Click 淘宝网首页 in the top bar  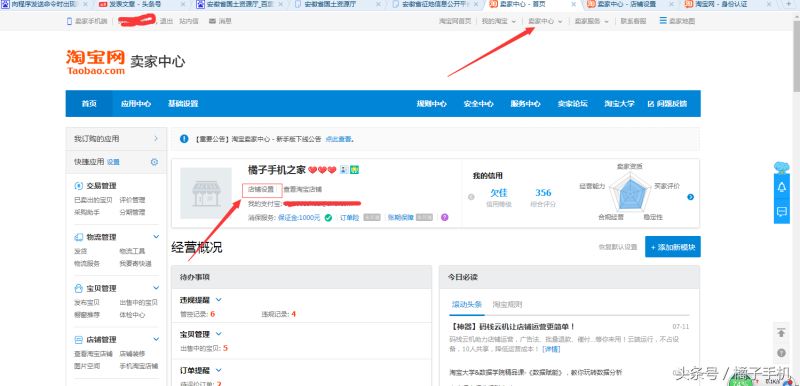(455, 21)
